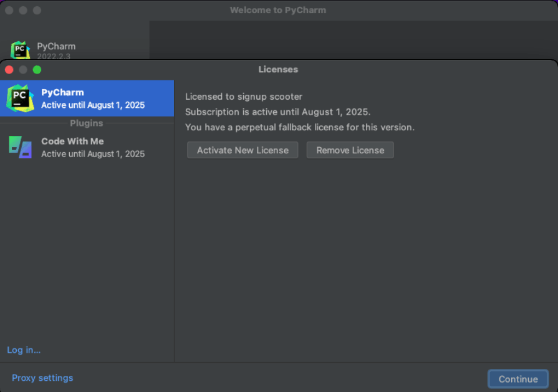This screenshot has height=392, width=558.
Task: Click the perpetual fallback license message
Action: point(299,127)
